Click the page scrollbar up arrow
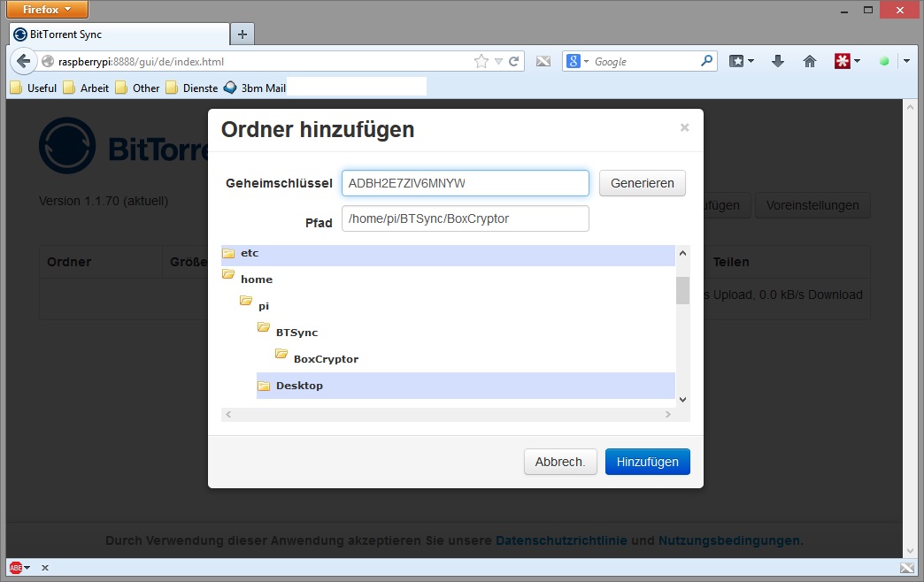The width and height of the screenshot is (924, 582). [x=910, y=107]
